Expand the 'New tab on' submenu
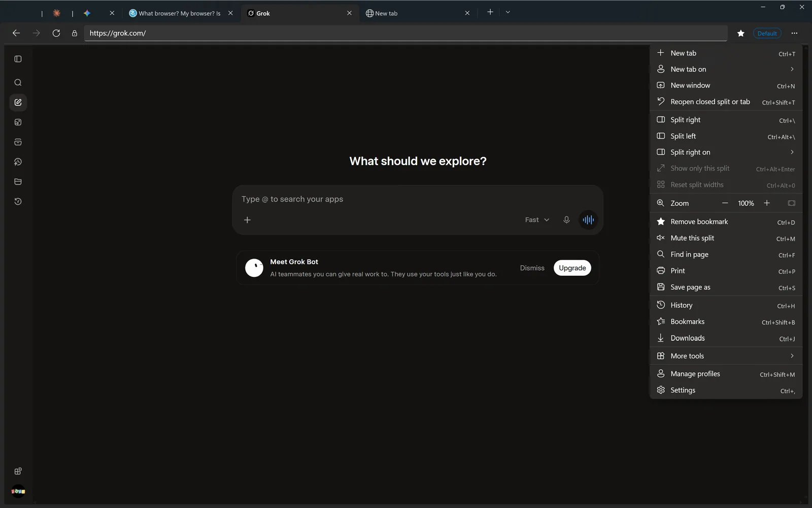This screenshot has width=812, height=508. point(726,69)
